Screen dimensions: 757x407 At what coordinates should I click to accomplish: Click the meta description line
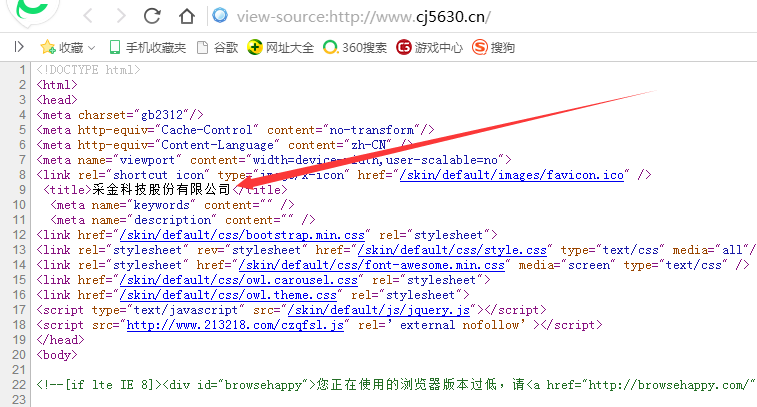point(183,220)
